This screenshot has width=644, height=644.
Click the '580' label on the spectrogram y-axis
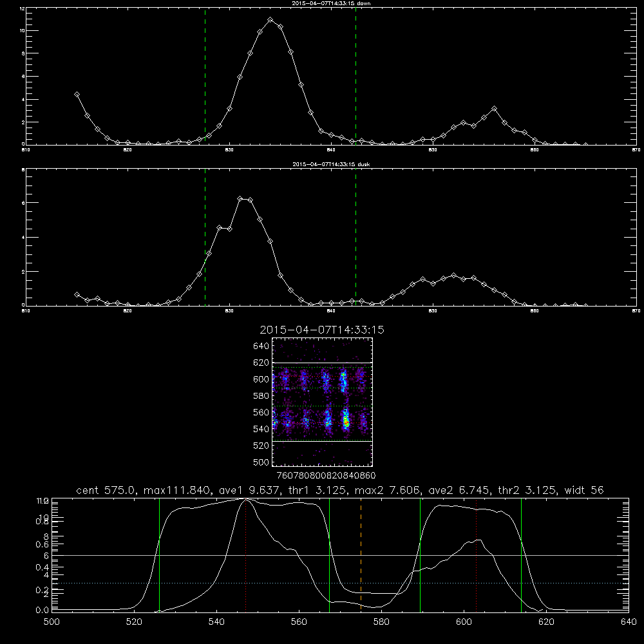pos(261,396)
